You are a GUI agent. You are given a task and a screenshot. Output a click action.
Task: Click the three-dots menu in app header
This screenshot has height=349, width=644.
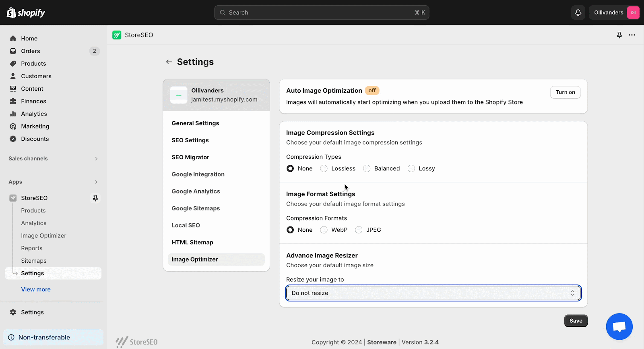tap(632, 35)
